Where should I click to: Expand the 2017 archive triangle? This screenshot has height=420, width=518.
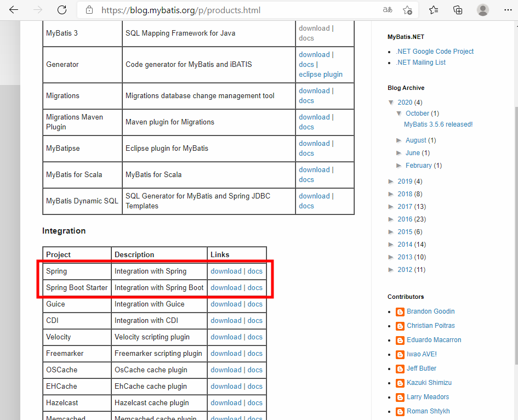[391, 207]
